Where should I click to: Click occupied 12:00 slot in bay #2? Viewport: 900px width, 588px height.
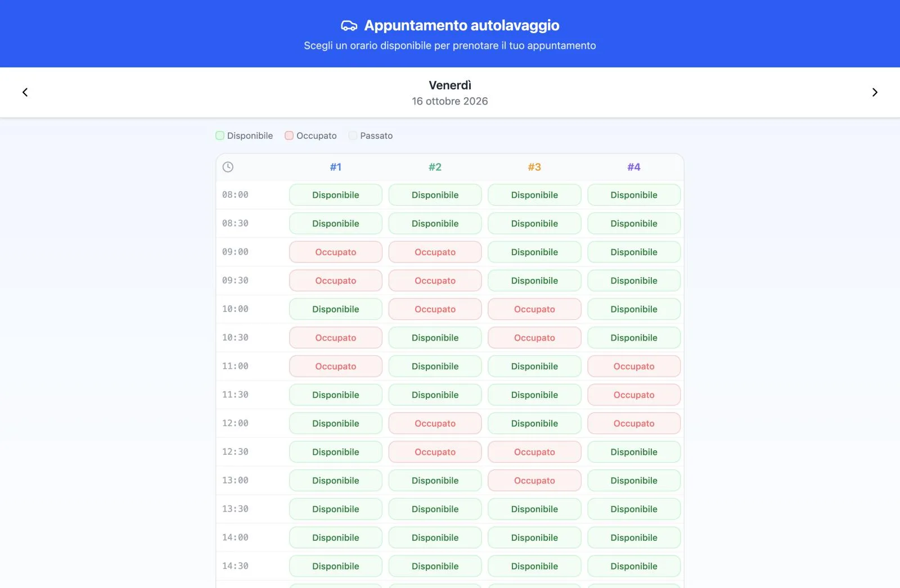coord(435,423)
